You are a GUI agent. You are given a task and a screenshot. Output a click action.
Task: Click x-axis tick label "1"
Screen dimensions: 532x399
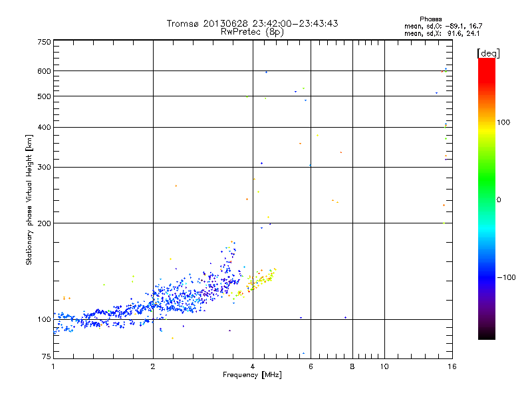(x=53, y=366)
